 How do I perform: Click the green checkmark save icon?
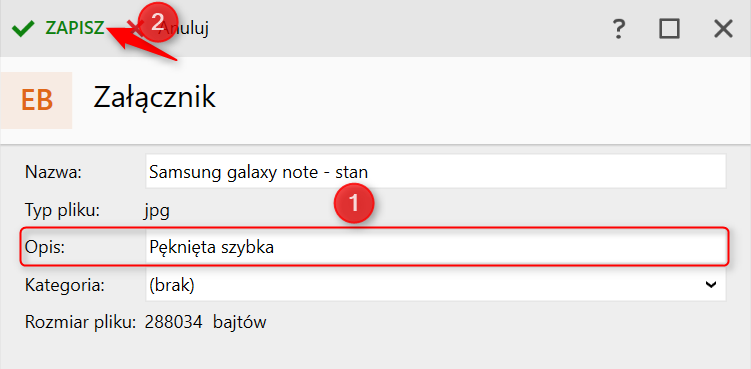pyautogui.click(x=23, y=29)
